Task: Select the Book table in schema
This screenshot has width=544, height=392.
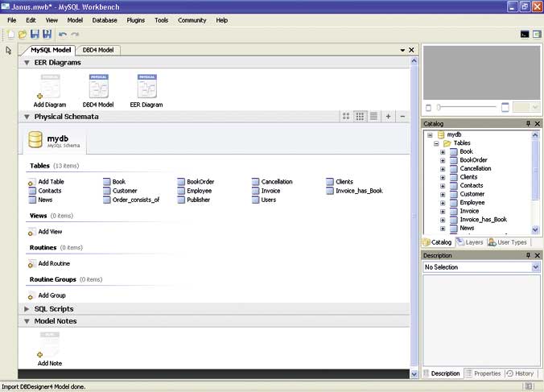Action: point(114,182)
